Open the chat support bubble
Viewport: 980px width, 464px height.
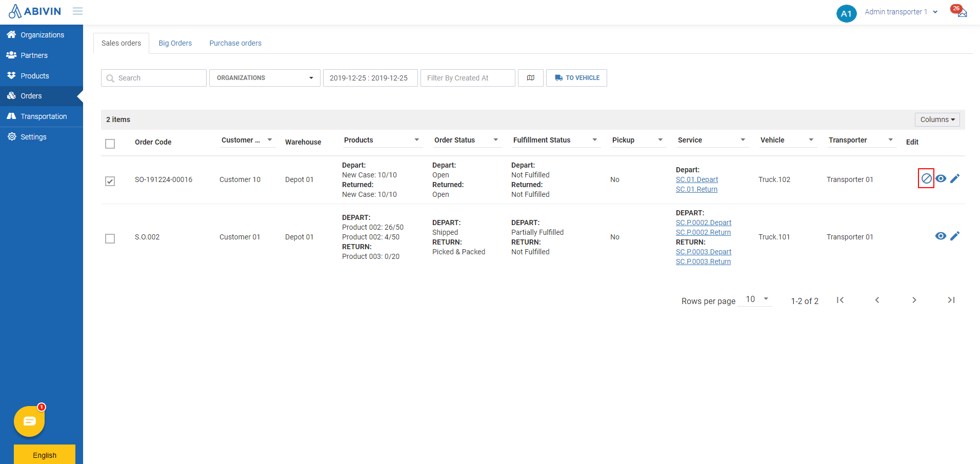tap(29, 421)
